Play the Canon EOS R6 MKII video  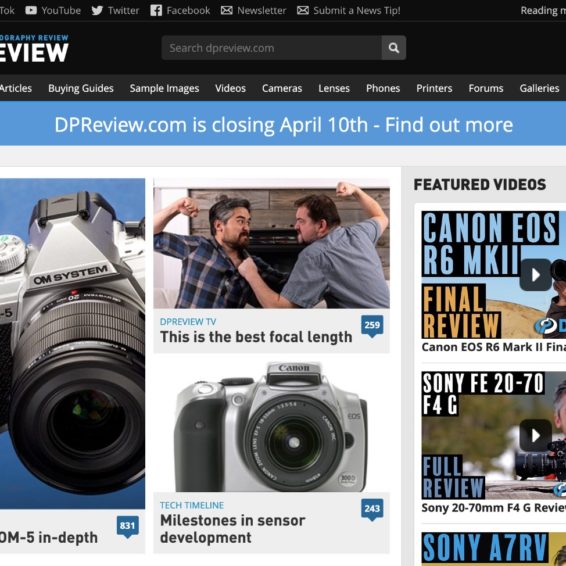coord(535,275)
